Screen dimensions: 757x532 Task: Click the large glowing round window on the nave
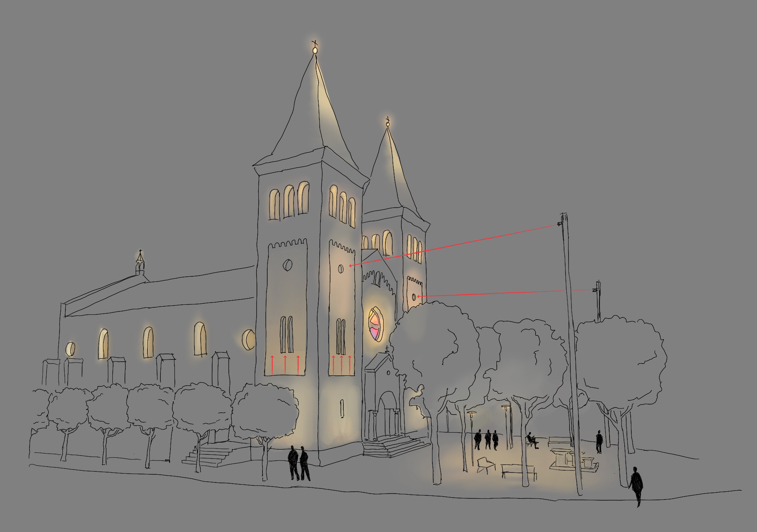(x=248, y=340)
